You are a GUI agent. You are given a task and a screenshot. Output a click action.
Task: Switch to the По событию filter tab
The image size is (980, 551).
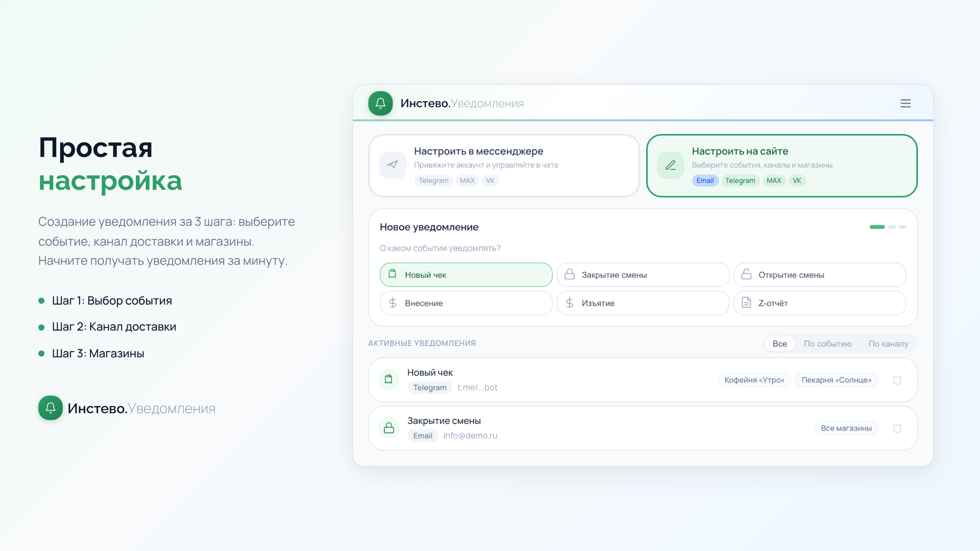(827, 344)
